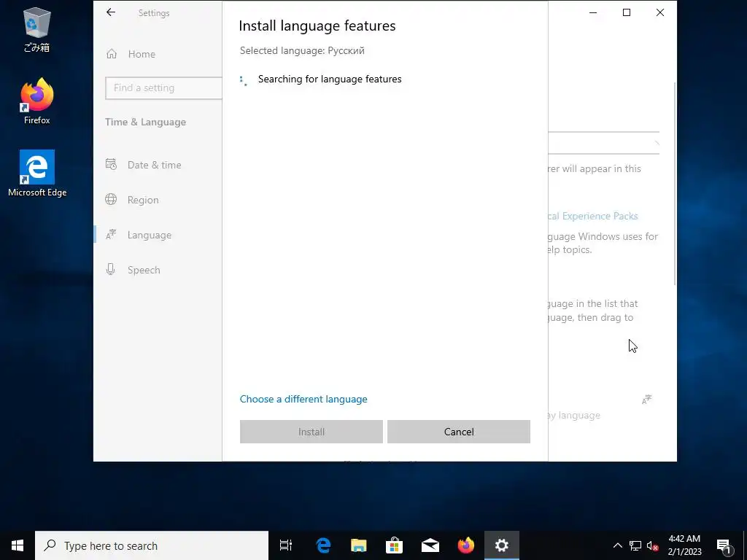The image size is (747, 560).
Task: Click Selected language Русский text
Action: coord(302,50)
